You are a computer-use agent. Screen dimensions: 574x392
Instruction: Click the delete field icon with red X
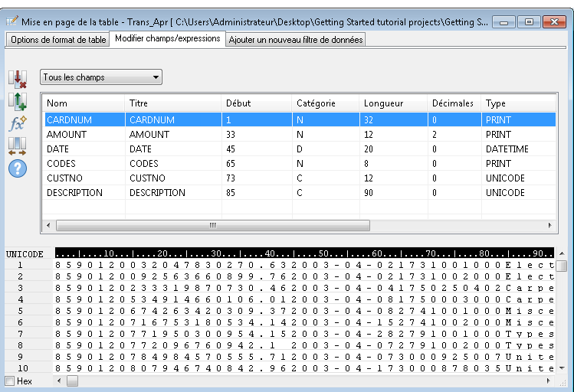(x=17, y=79)
